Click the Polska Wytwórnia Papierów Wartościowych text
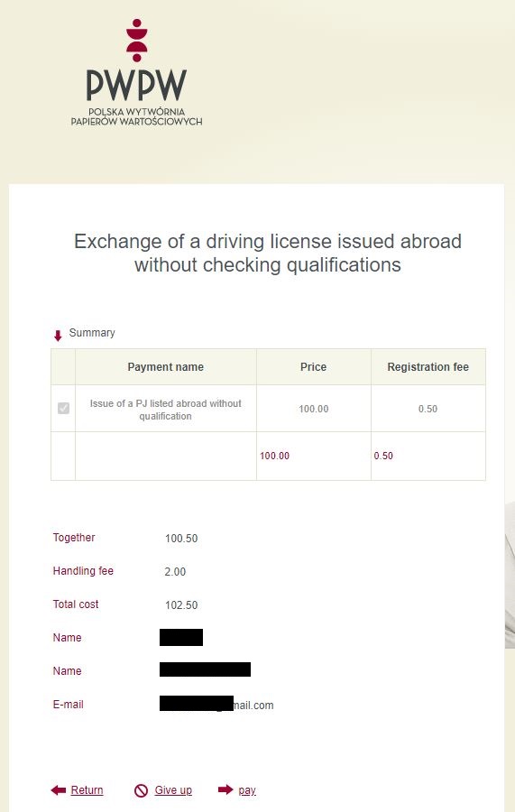515x812 pixels. pyautogui.click(x=137, y=116)
